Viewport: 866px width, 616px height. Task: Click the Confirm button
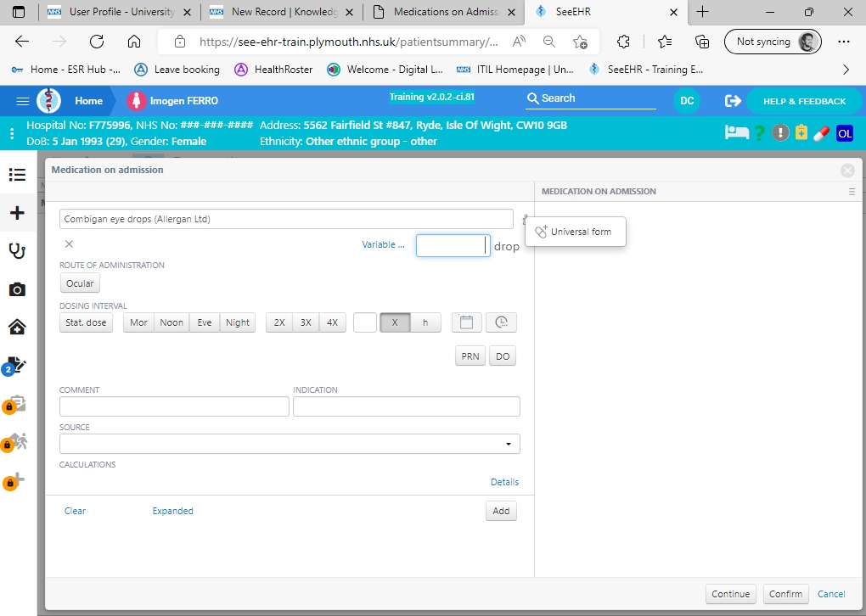(x=785, y=594)
